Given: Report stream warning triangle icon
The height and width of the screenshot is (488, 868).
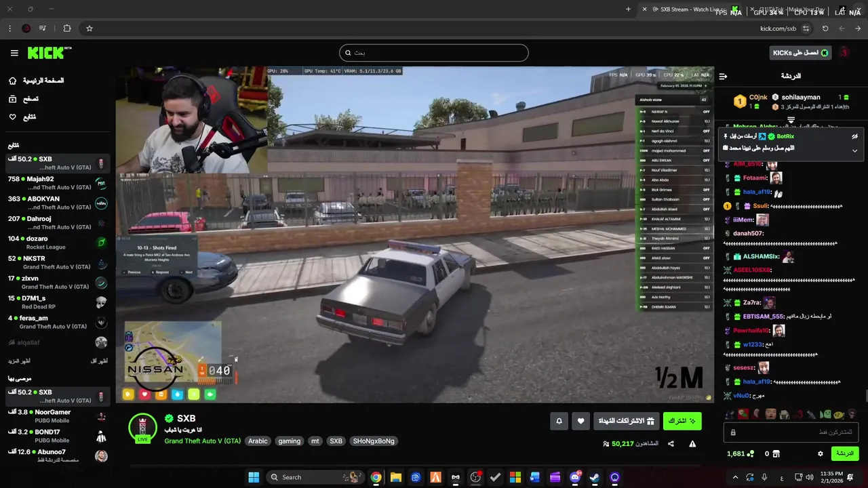Looking at the screenshot, I should (x=692, y=444).
